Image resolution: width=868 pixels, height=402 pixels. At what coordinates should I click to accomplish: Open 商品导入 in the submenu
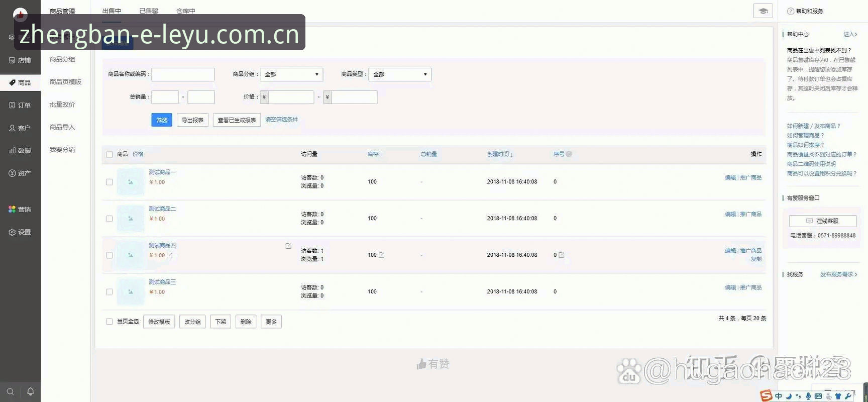[62, 127]
